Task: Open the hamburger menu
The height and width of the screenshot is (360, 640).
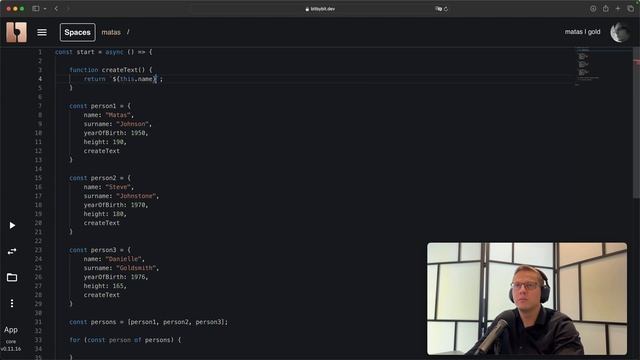Action: (x=42, y=32)
